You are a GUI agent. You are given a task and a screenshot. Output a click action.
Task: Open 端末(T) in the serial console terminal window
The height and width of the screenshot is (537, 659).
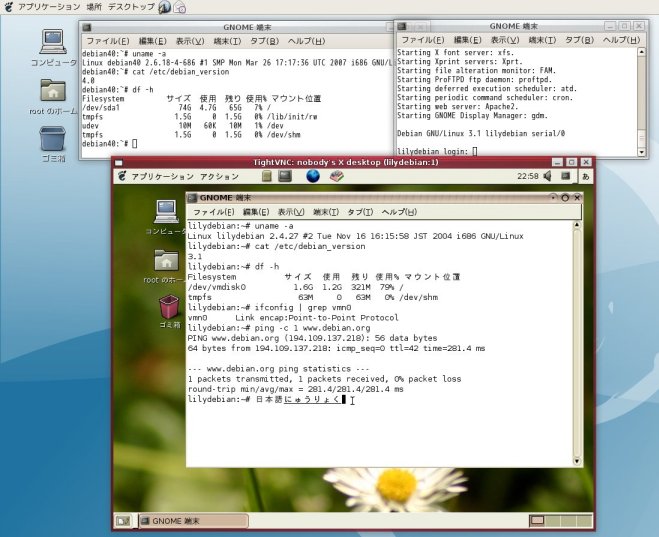pyautogui.click(x=542, y=40)
